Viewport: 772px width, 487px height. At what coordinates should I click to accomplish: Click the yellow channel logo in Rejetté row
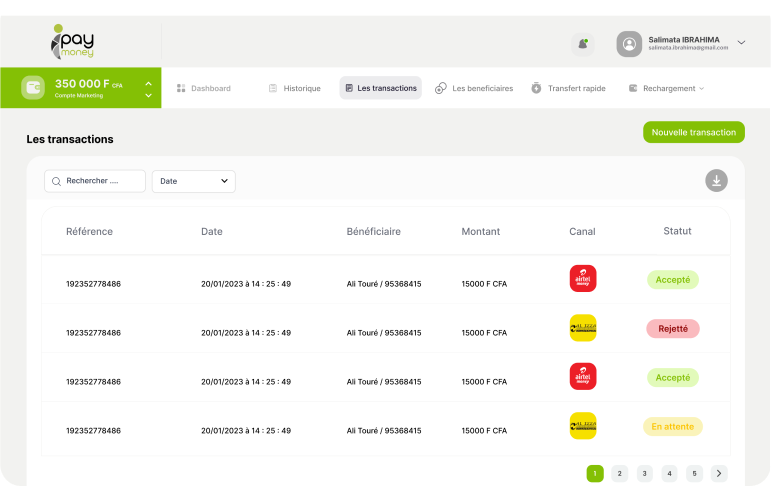pos(583,328)
